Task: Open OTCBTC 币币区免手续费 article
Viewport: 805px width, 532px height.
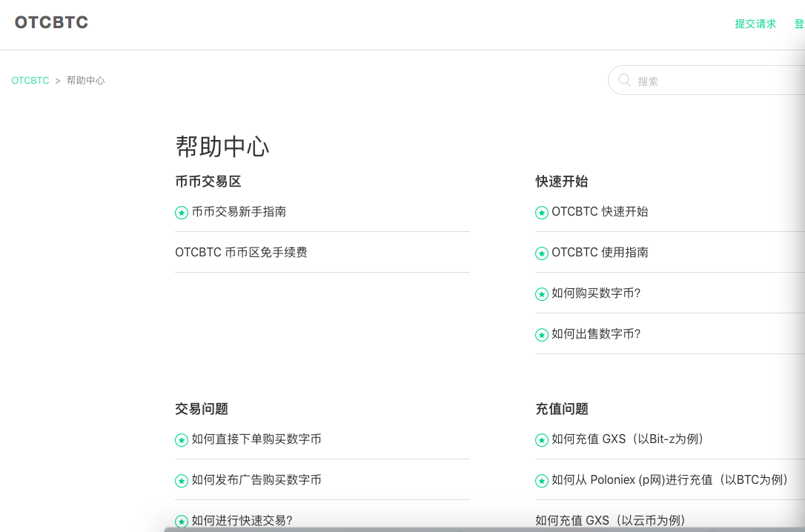Action: (x=242, y=253)
